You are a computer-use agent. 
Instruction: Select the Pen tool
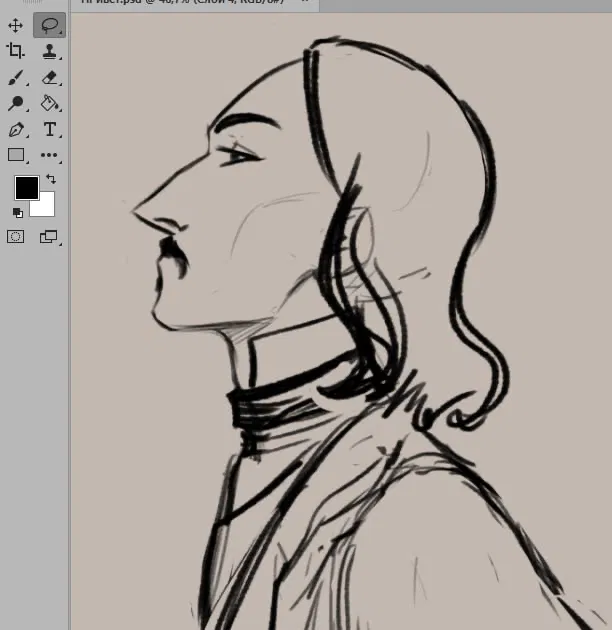(16, 130)
